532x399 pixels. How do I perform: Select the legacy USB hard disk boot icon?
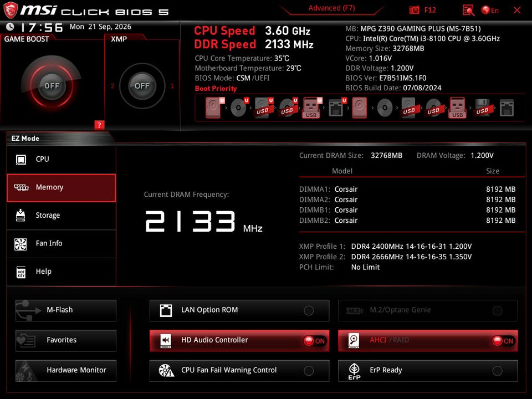coord(409,108)
